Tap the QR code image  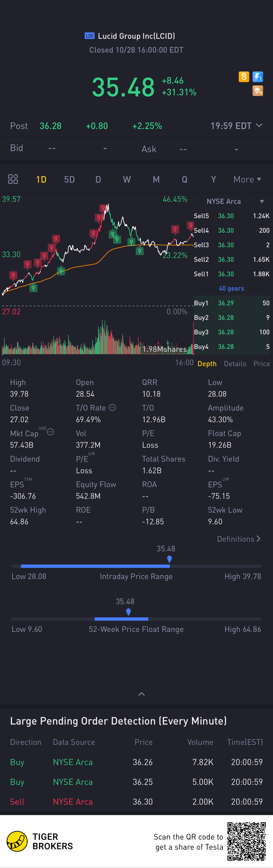[x=246, y=841]
